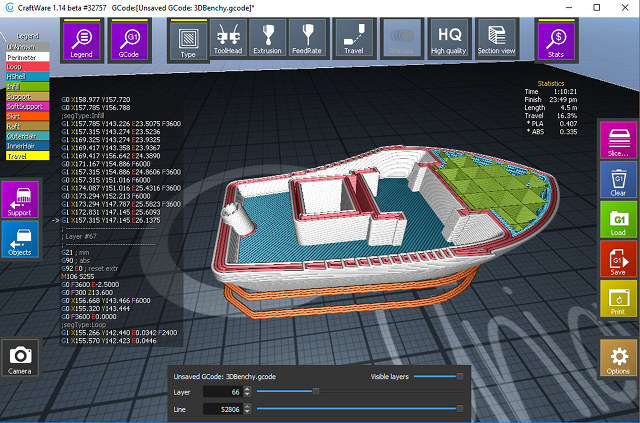Click the Skirt legend entry
This screenshot has width=640, height=423.
tap(28, 116)
